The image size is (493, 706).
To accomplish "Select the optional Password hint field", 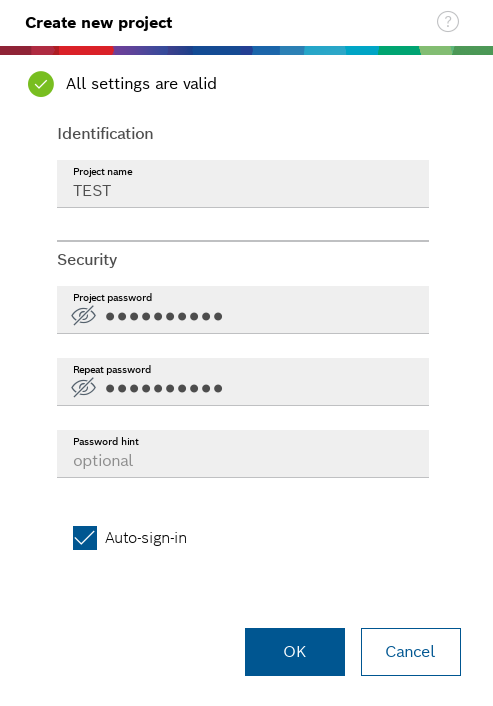I will (x=243, y=454).
